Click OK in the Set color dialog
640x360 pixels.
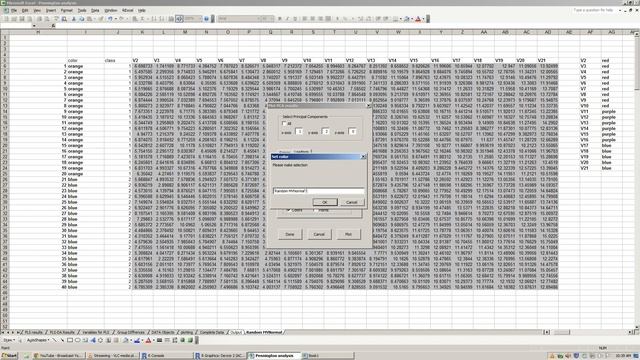(x=325, y=202)
